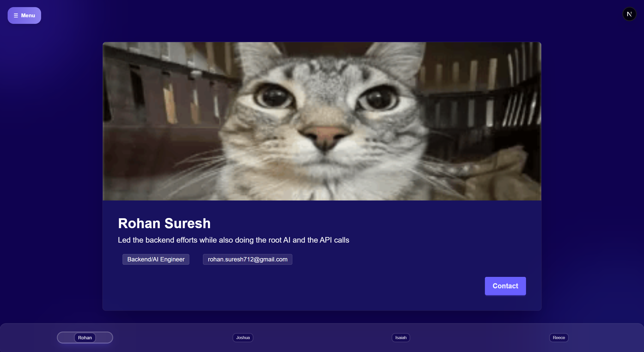
Task: Click bottom bar between Joshua and Isaiah
Action: pyautogui.click(x=322, y=338)
